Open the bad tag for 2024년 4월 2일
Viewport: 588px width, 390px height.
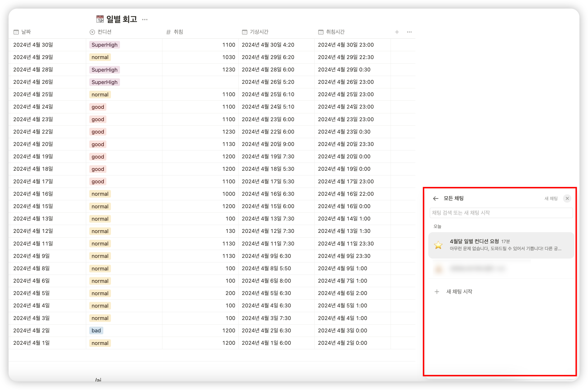[96, 330]
